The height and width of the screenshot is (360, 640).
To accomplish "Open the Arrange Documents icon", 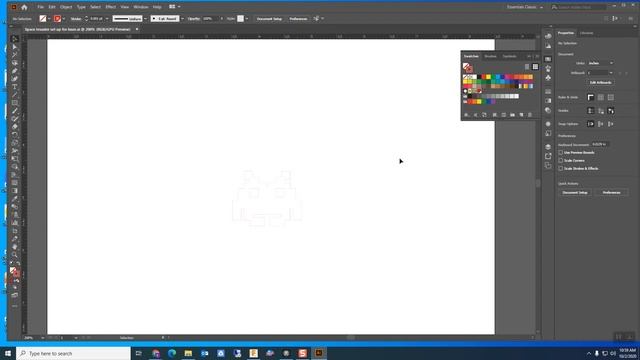I will coord(174,7).
